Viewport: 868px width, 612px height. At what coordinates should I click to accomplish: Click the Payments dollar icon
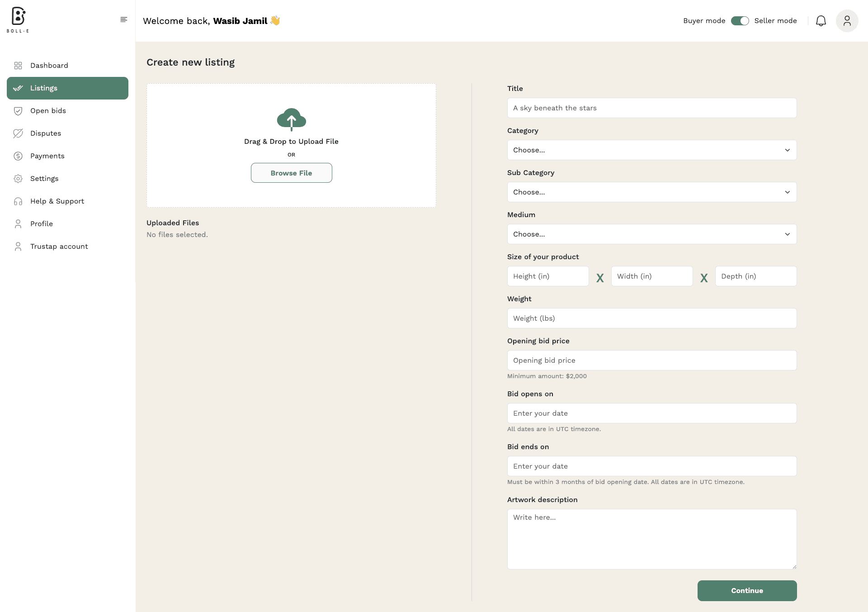click(18, 156)
